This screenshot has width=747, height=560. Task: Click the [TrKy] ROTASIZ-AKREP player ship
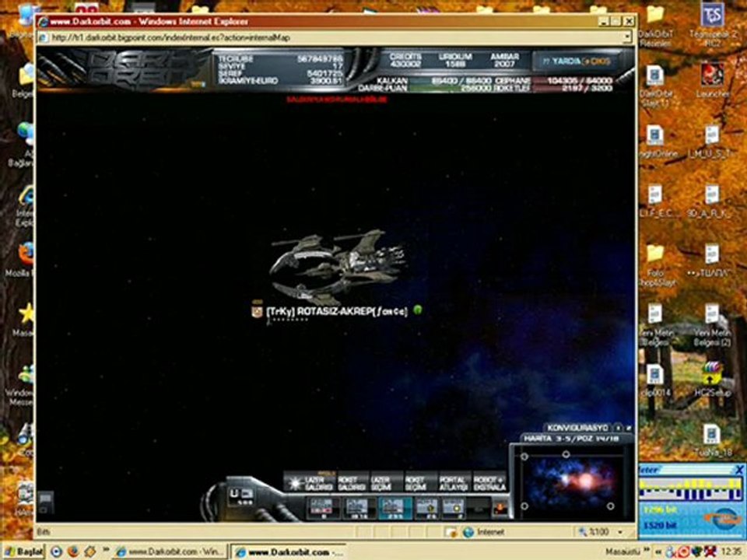337,268
